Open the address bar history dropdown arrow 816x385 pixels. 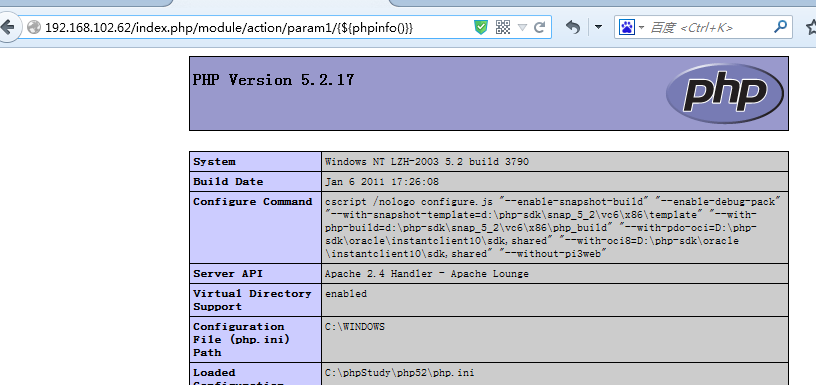click(522, 28)
